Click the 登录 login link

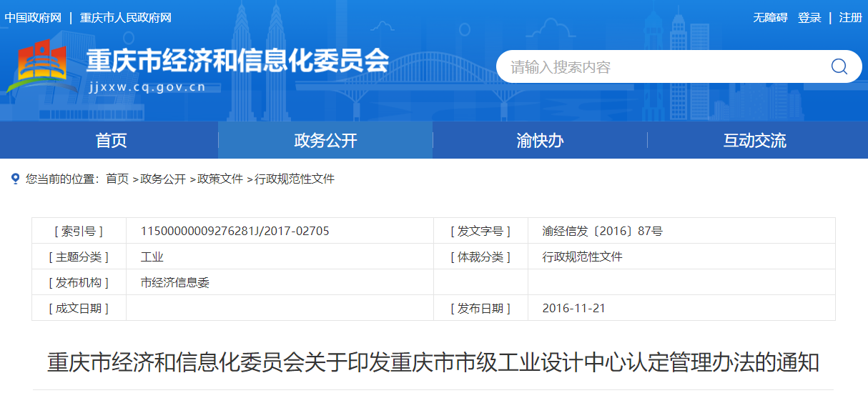pyautogui.click(x=809, y=18)
